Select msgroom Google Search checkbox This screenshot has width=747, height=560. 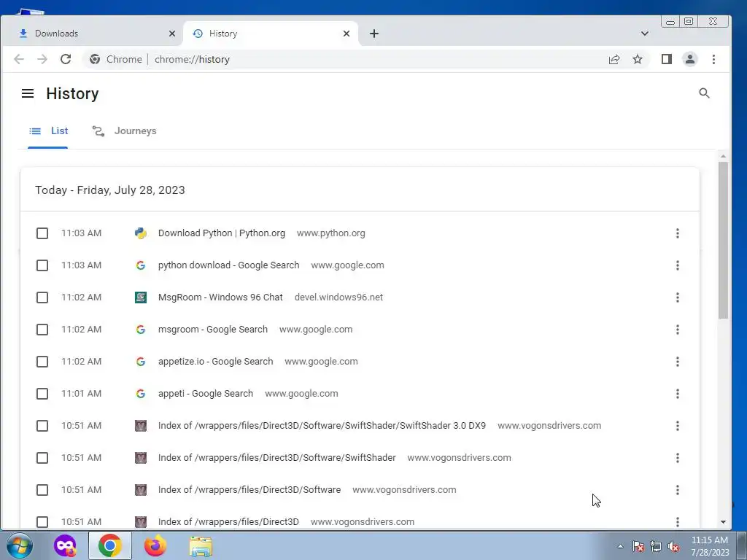point(42,330)
